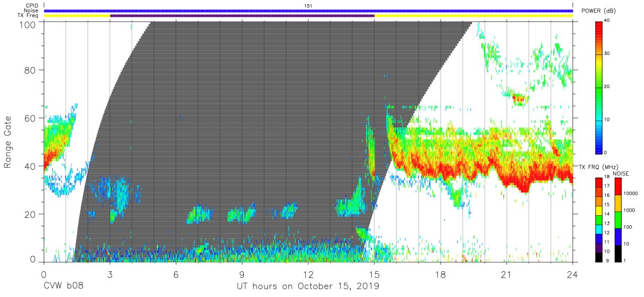This screenshot has width=644, height=297.
Task: Click 13 on the TX frequency scale
Action: coord(607,223)
